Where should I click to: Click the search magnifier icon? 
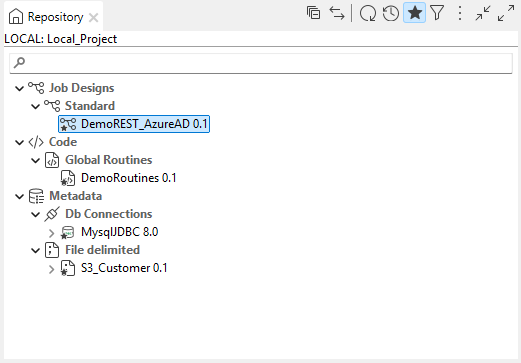[x=20, y=62]
